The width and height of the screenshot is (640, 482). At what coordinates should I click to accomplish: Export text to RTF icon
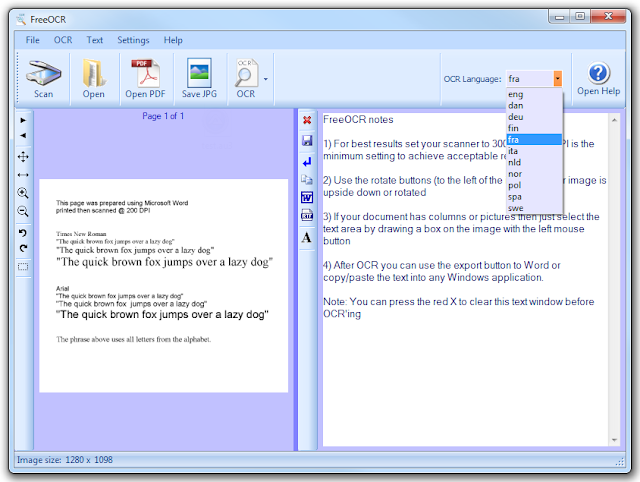(307, 215)
